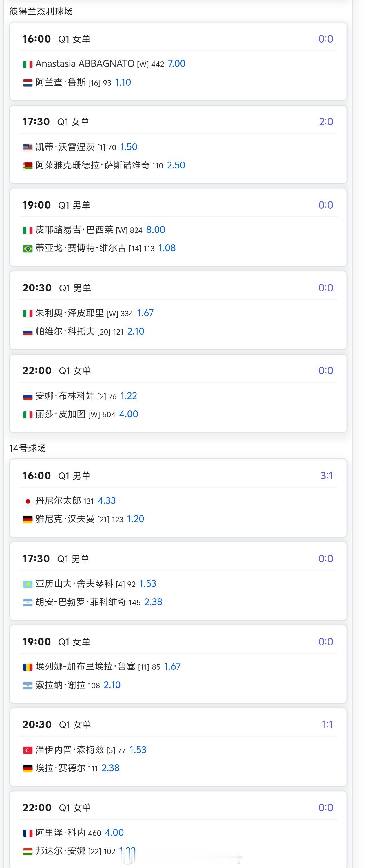Open player 安娜·布林科娃 profile
The image size is (365, 868).
tap(65, 396)
